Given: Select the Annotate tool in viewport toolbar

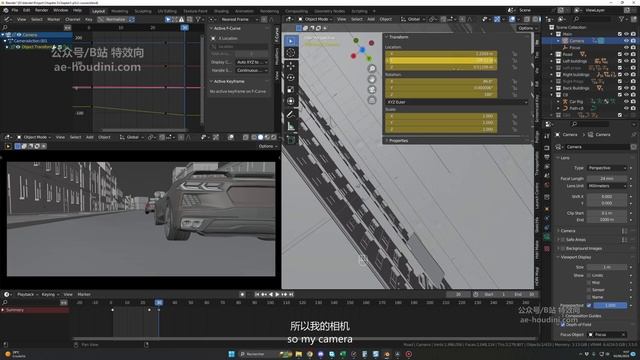Looking at the screenshot, I should (x=291, y=114).
